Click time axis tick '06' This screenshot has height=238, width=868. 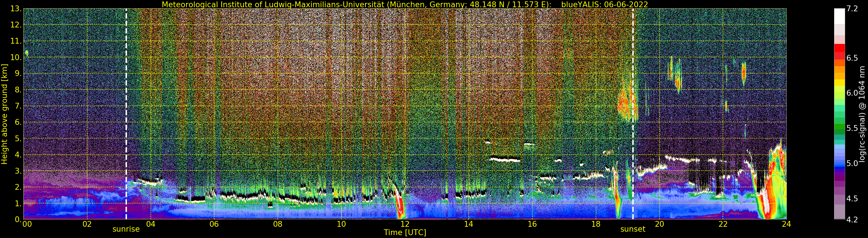214,224
